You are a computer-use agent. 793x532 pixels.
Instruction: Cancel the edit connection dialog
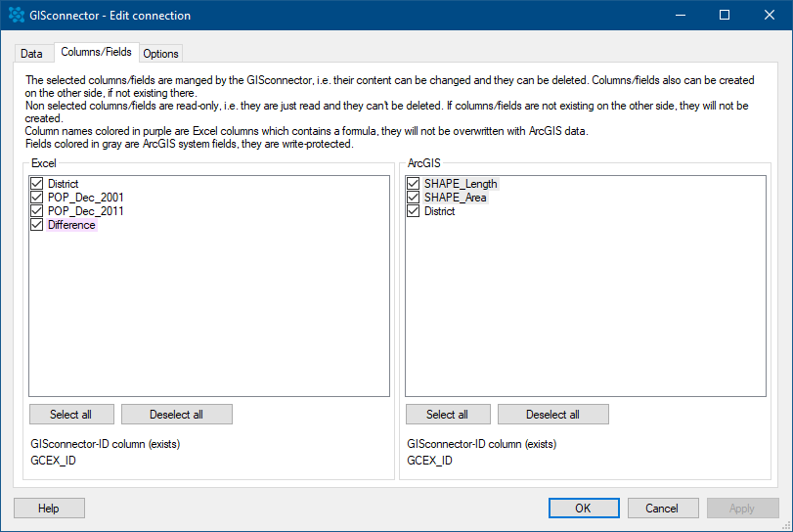pyautogui.click(x=663, y=509)
